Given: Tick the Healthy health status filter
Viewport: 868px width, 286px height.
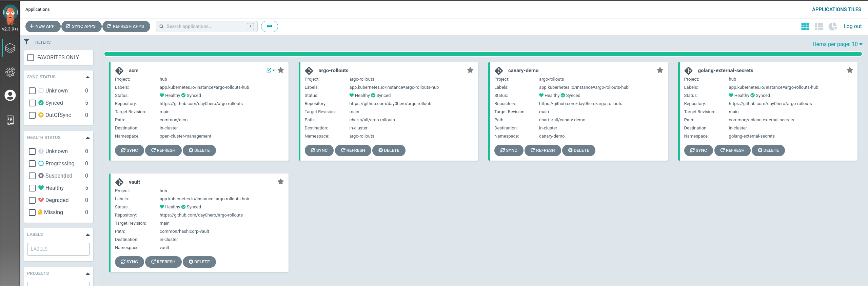Looking at the screenshot, I should tap(32, 188).
